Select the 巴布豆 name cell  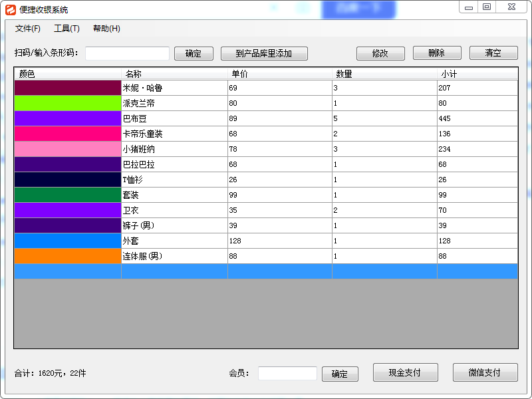coord(174,118)
